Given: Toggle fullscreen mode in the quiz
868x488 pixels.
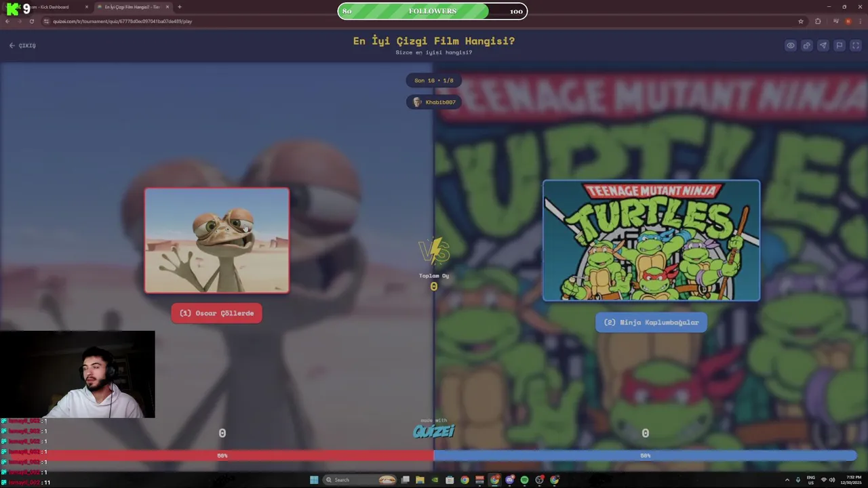Looking at the screenshot, I should coord(856,45).
